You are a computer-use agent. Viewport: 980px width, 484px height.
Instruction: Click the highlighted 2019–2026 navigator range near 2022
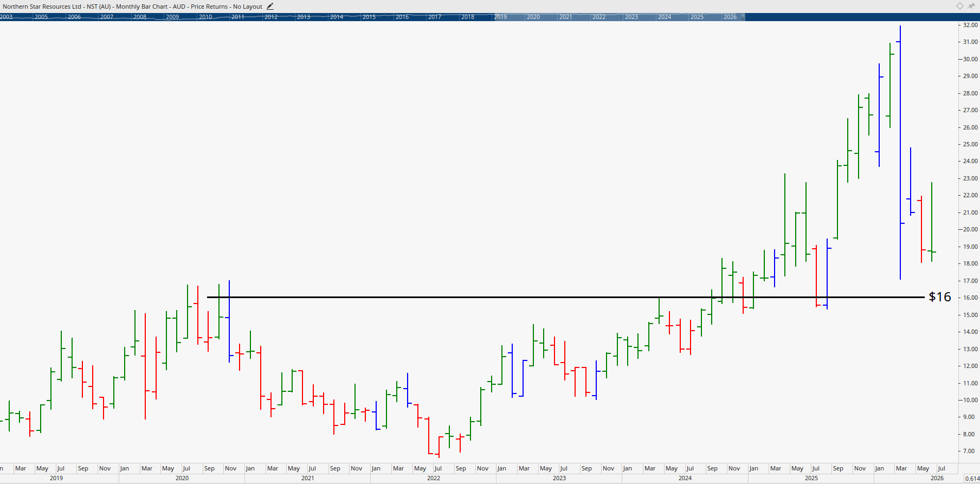point(599,17)
